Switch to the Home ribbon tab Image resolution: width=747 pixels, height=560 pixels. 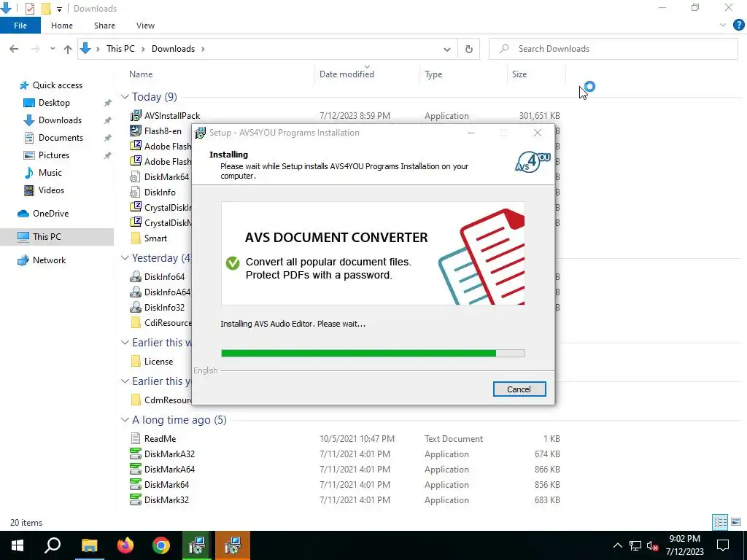(x=62, y=26)
